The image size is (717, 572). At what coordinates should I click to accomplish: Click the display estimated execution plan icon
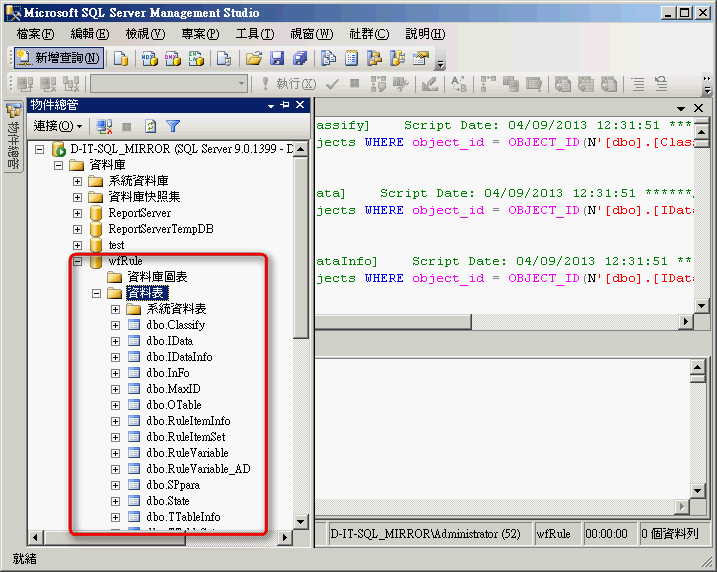(379, 84)
